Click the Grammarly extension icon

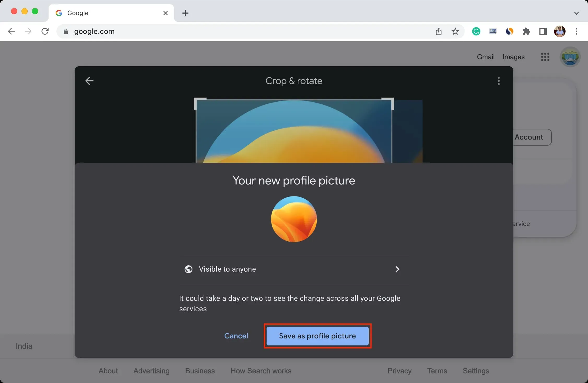coord(476,31)
